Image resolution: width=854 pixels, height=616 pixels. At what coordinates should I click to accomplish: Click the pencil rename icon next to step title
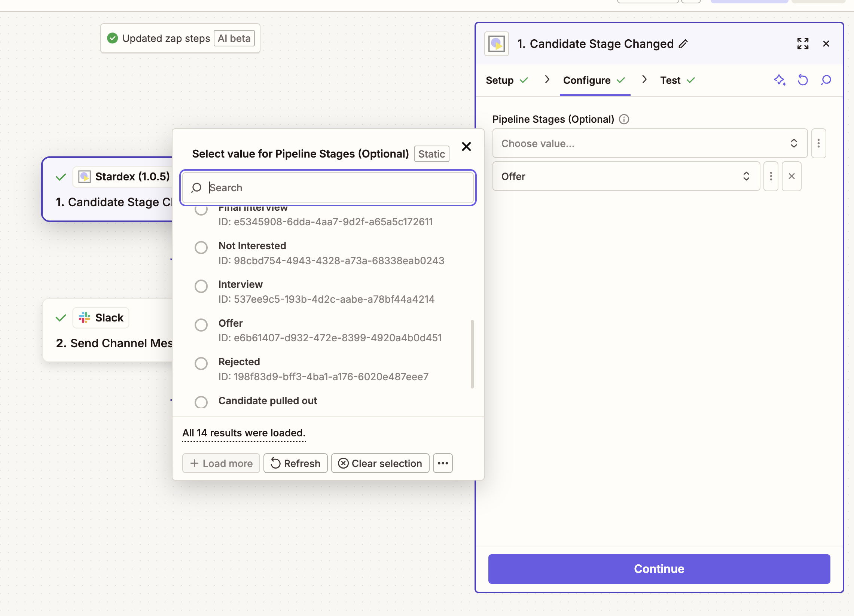pos(683,44)
